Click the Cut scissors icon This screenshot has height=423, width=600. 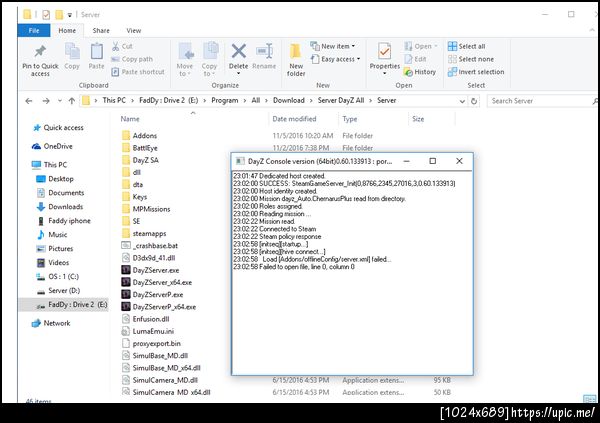(116, 46)
